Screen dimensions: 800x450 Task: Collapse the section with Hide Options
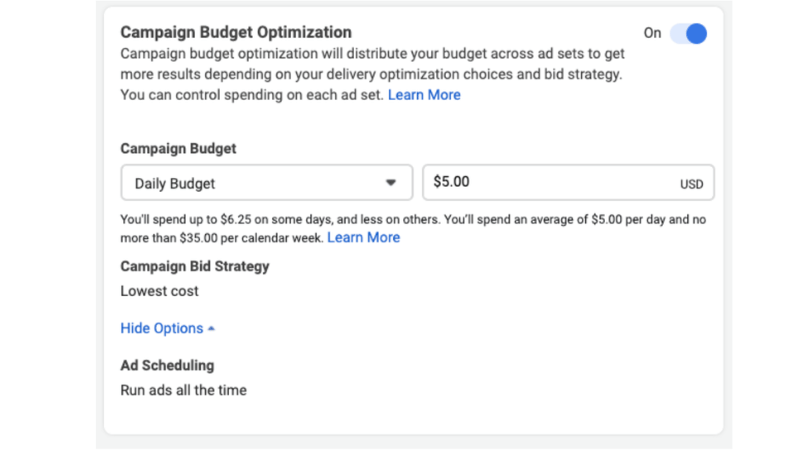(x=162, y=328)
